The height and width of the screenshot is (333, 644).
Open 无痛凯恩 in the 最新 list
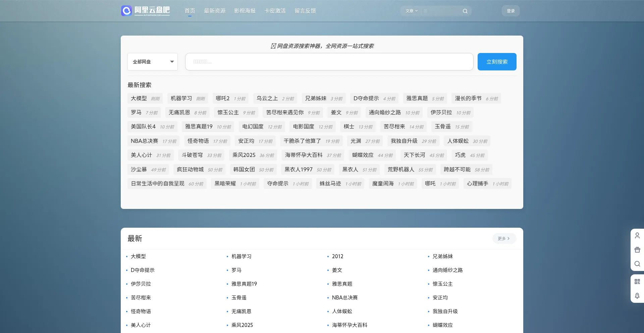tap(241, 311)
